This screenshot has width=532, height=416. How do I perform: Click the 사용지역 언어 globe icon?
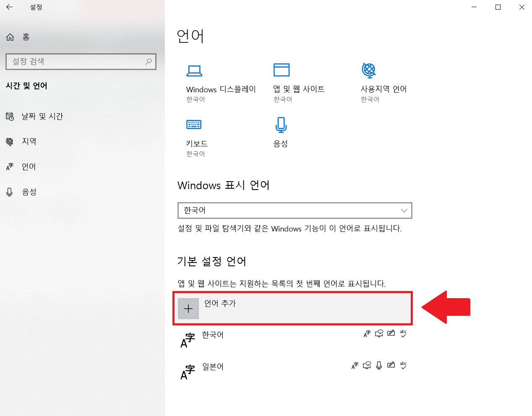coord(369,70)
